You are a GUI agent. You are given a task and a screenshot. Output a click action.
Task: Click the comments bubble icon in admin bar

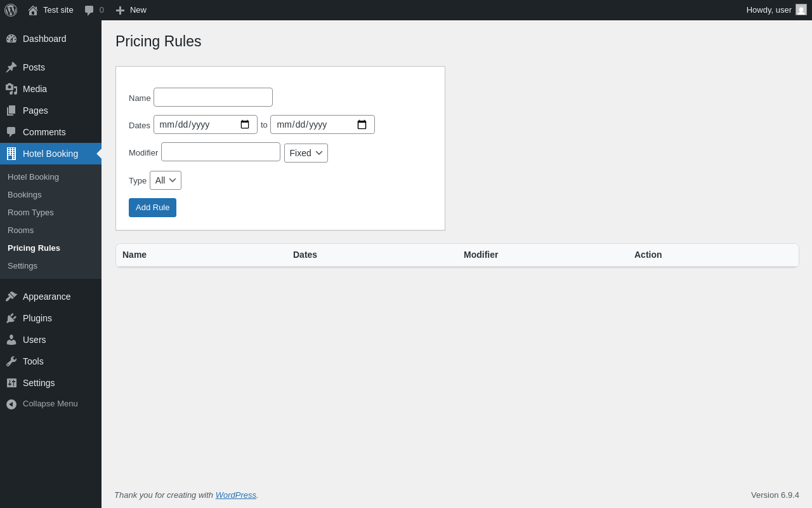(89, 10)
